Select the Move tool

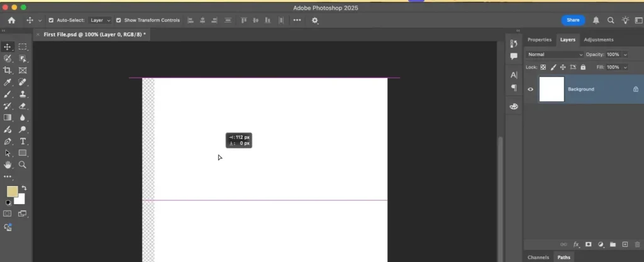pyautogui.click(x=8, y=46)
